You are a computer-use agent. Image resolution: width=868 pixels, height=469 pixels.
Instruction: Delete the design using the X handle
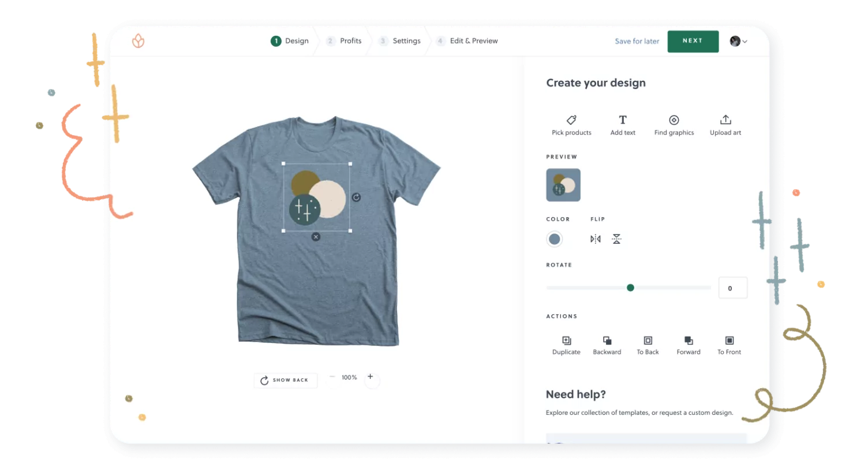click(x=316, y=237)
